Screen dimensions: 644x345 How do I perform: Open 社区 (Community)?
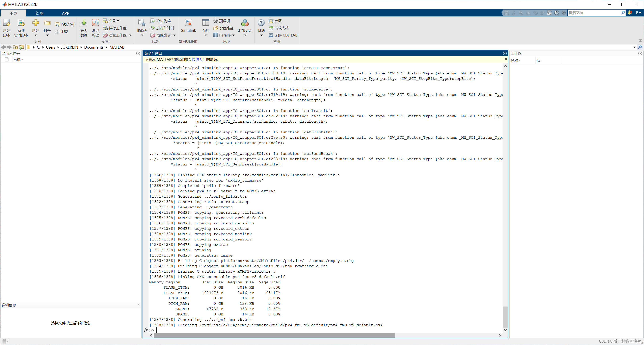click(275, 21)
